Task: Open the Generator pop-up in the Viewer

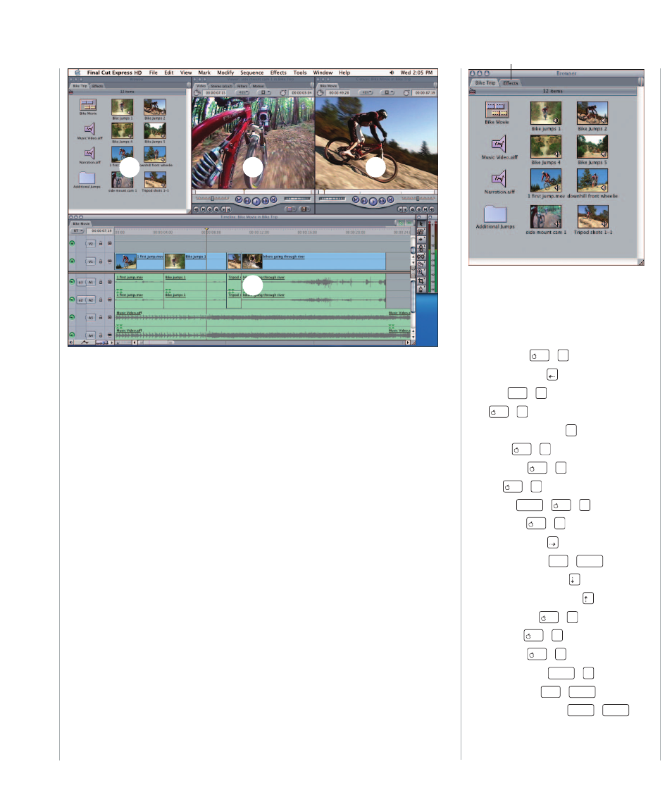Action: [304, 209]
